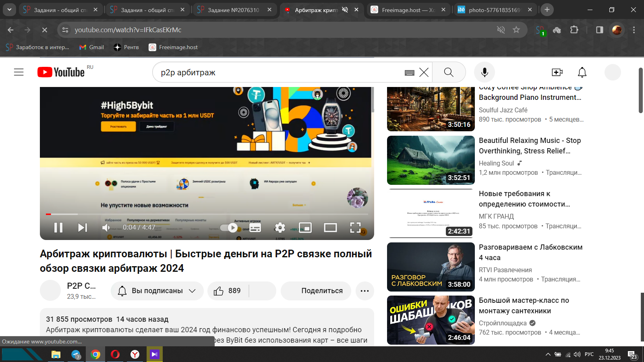Toggle subtitles in the video player

click(255, 228)
